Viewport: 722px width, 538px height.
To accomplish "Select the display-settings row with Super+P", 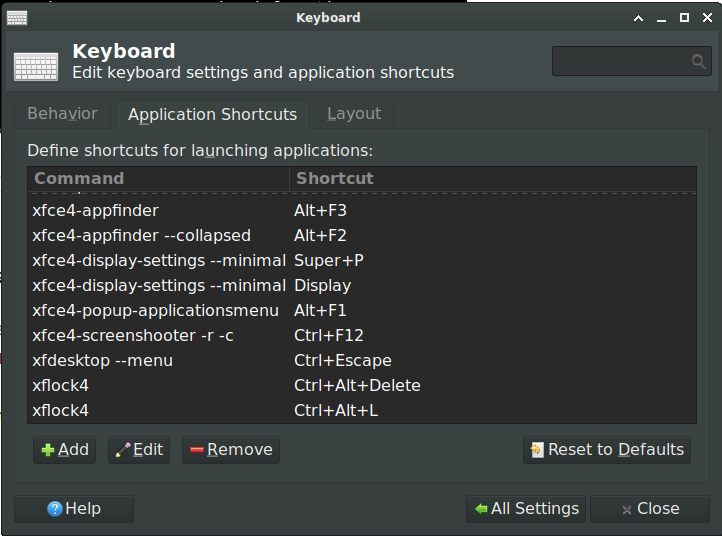I will (362, 261).
